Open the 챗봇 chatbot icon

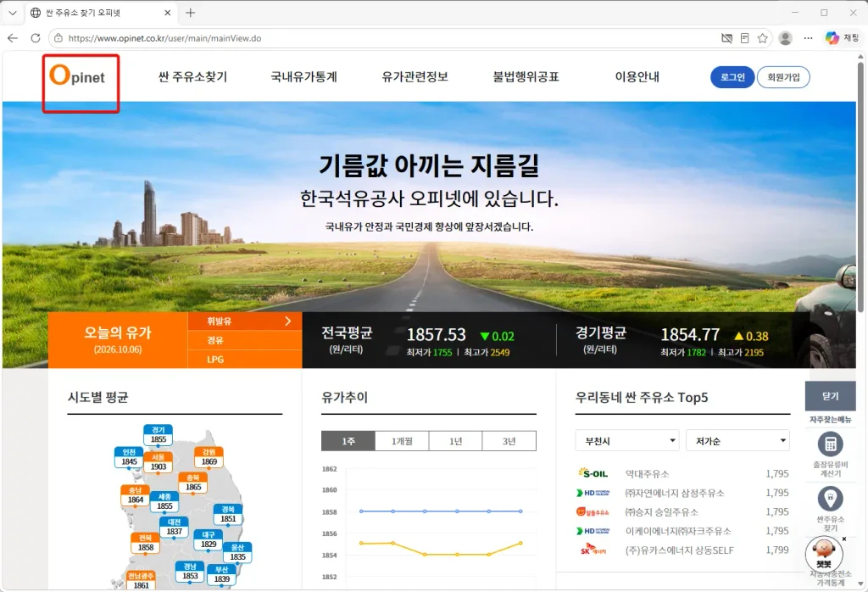pyautogui.click(x=824, y=553)
